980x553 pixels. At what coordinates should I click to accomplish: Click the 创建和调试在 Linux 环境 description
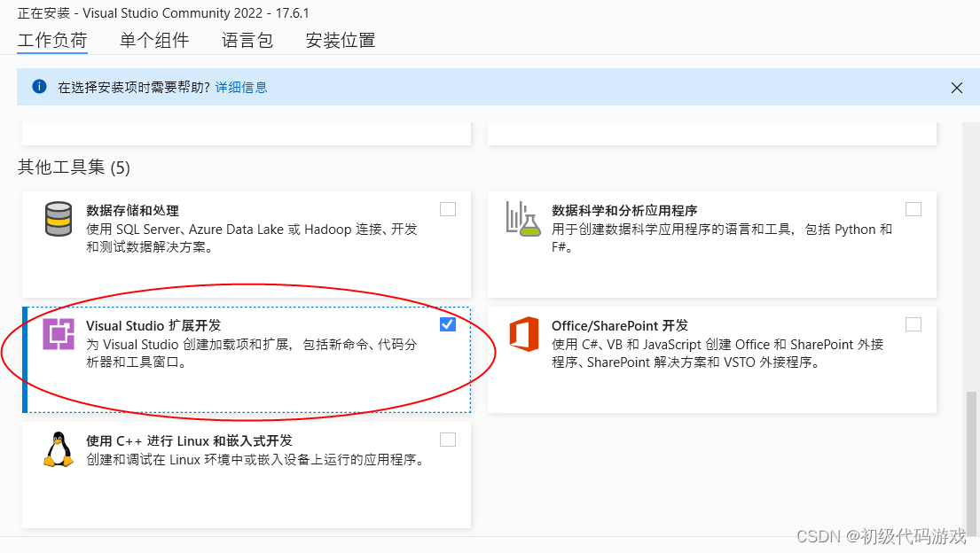[x=257, y=460]
